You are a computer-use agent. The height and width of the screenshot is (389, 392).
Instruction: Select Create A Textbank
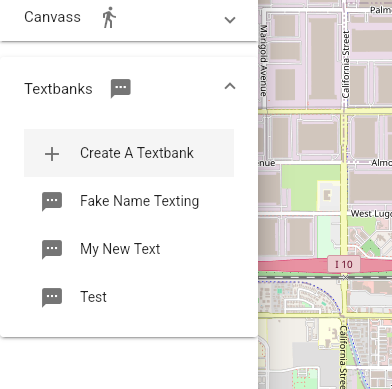pyautogui.click(x=129, y=153)
